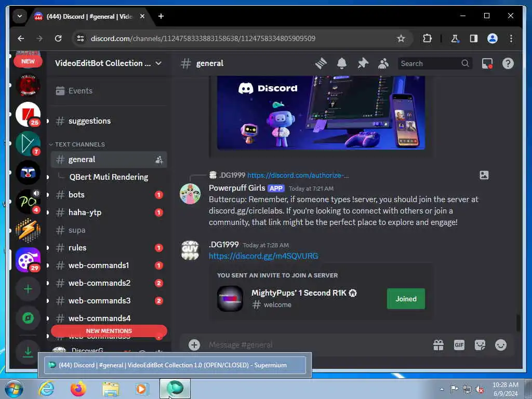
Task: Open the emoji picker smiley
Action: 501,345
